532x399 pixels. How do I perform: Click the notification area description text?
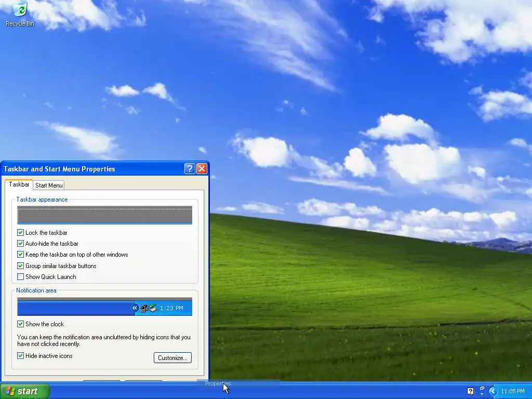[104, 340]
